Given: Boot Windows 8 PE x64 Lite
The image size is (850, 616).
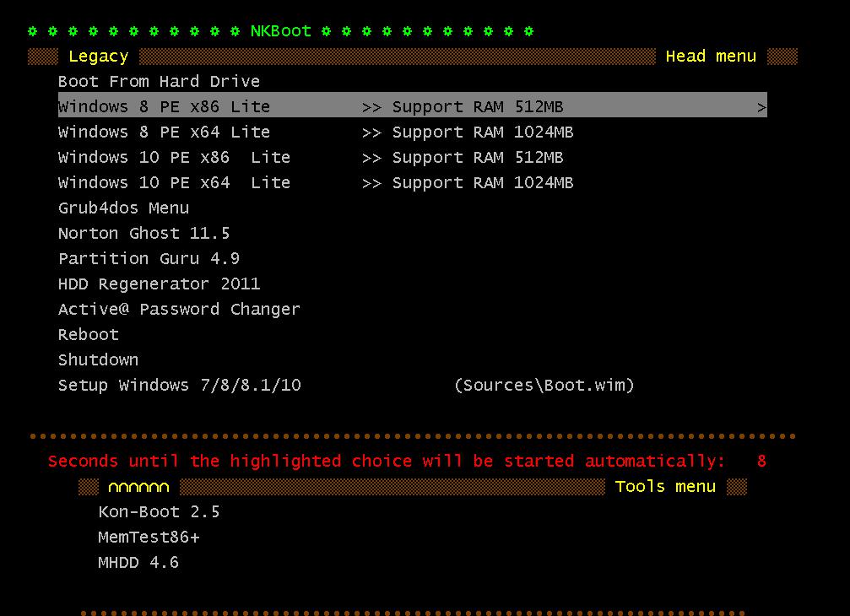Looking at the screenshot, I should 163,132.
